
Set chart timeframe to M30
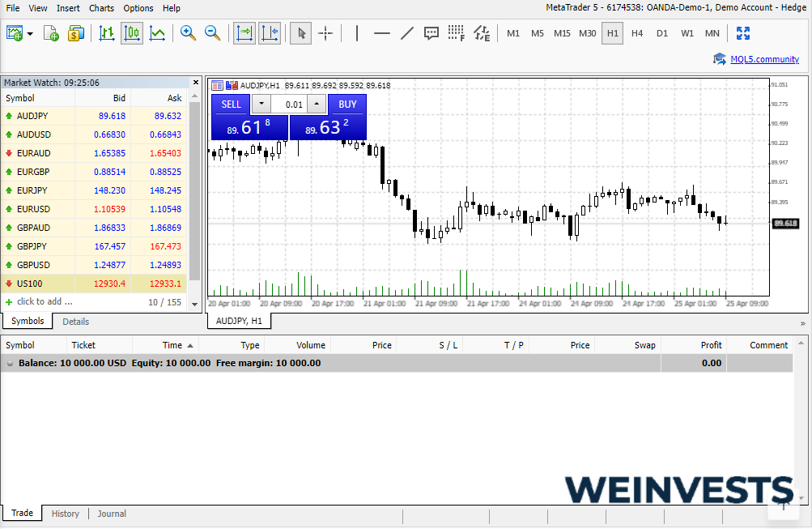pyautogui.click(x=587, y=33)
